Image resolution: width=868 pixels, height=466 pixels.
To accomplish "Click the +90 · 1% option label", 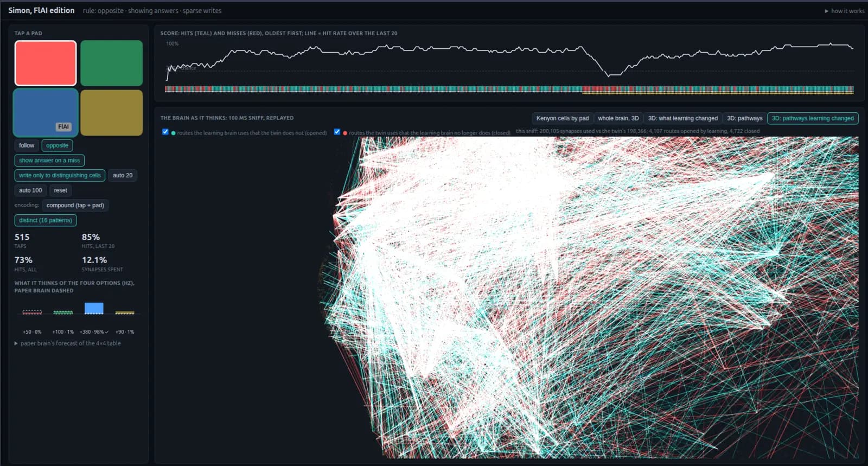I will tap(125, 331).
